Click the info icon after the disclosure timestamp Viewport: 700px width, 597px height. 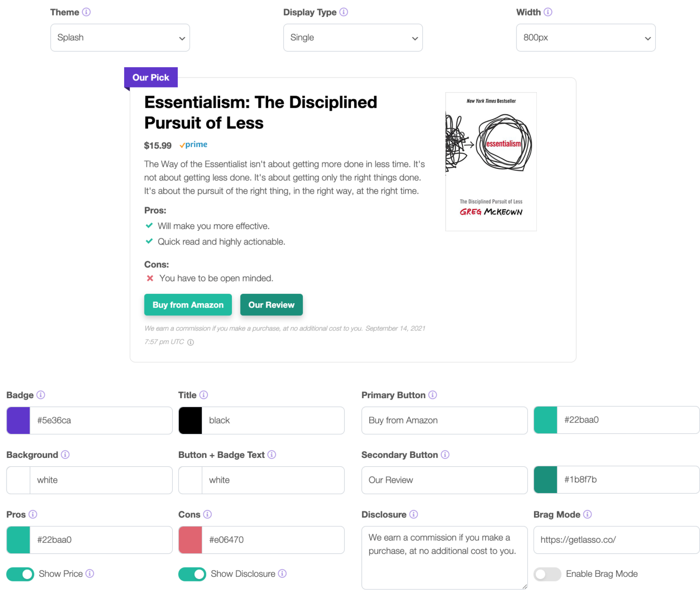(191, 342)
